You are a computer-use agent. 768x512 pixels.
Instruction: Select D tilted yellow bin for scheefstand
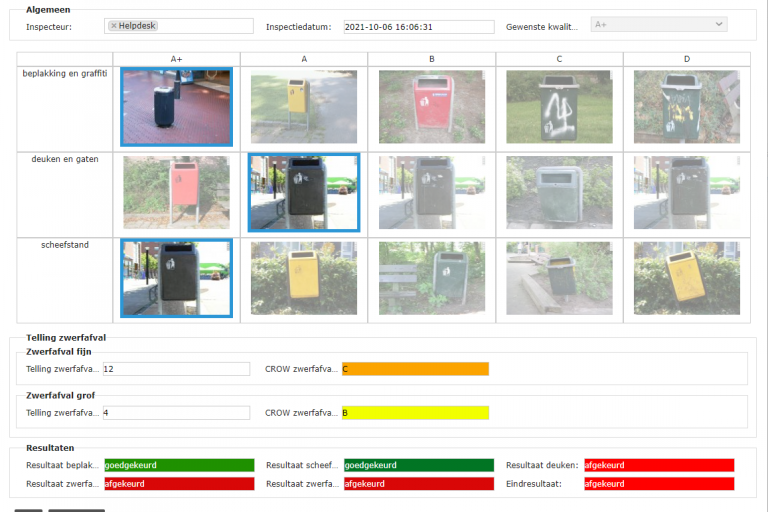686,278
